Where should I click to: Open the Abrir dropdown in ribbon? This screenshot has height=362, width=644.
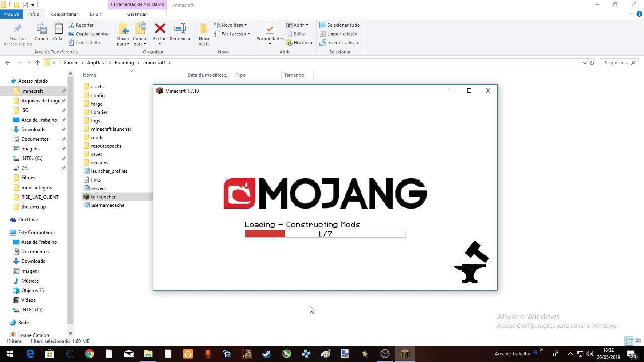coord(297,25)
